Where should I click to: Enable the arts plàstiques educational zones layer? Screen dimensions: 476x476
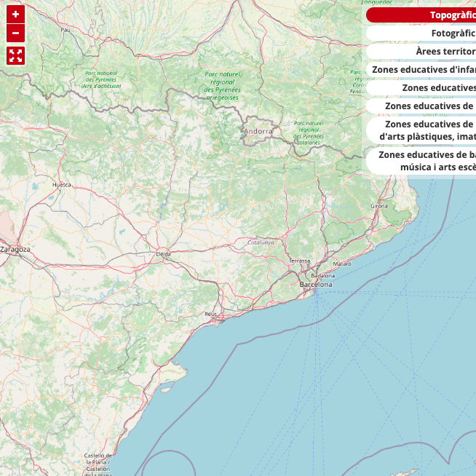tap(422, 130)
